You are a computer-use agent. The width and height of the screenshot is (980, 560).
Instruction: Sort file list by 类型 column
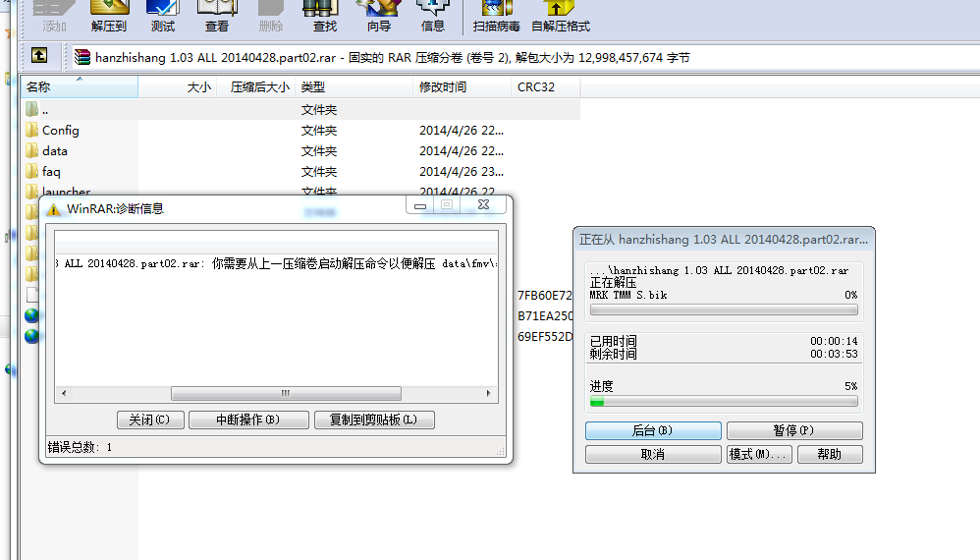[354, 86]
